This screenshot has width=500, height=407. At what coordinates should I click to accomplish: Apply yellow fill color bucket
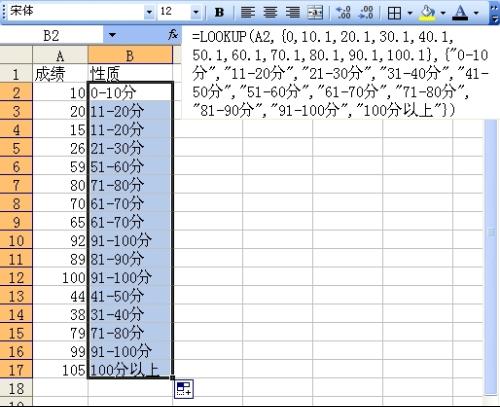tap(428, 13)
